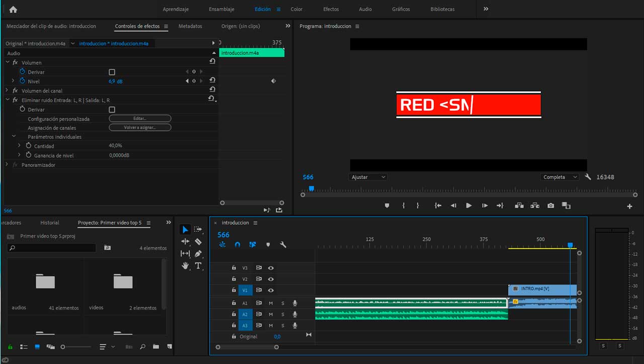Mute audio track A1
Viewport: 644px width, 364px height.
[271, 303]
